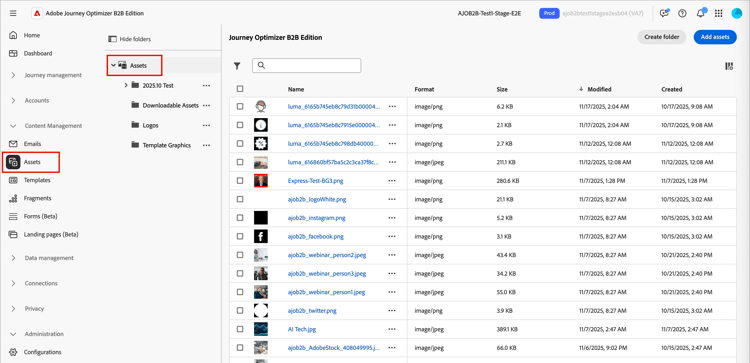The image size is (750, 363).
Task: Sort by the Name column header
Action: 296,89
